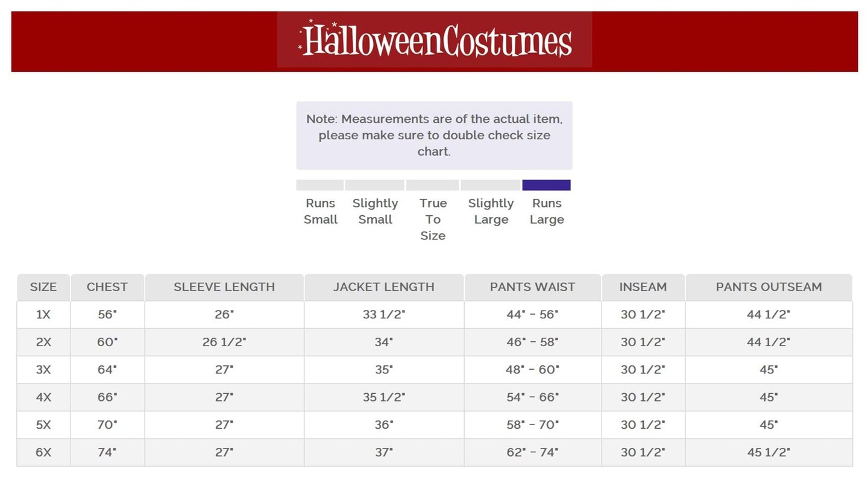Select the 1X size row label
The width and height of the screenshot is (868, 483).
(x=43, y=314)
